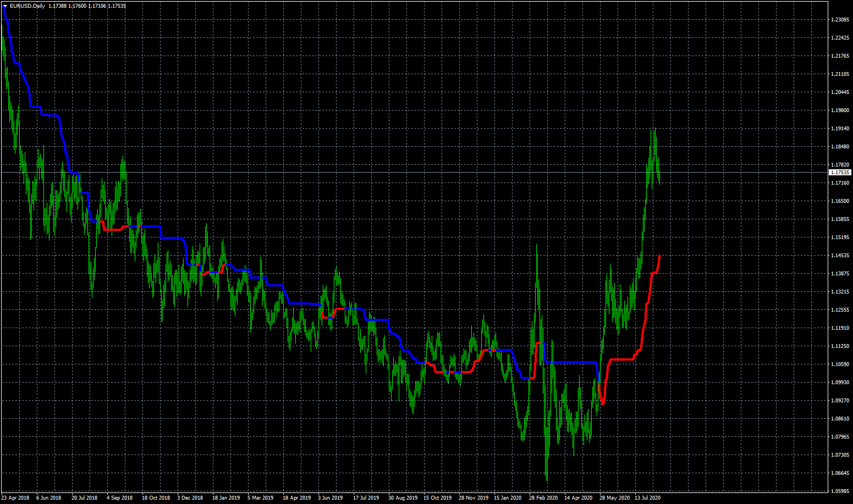Click the 18 Jan 2019 date label
The image size is (853, 504).
[x=226, y=498]
